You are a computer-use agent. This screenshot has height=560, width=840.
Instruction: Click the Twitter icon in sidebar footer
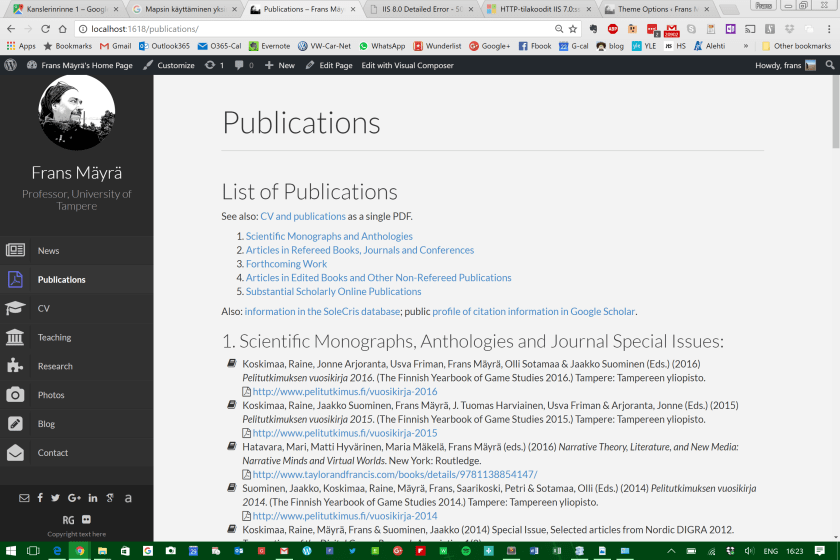(55, 497)
